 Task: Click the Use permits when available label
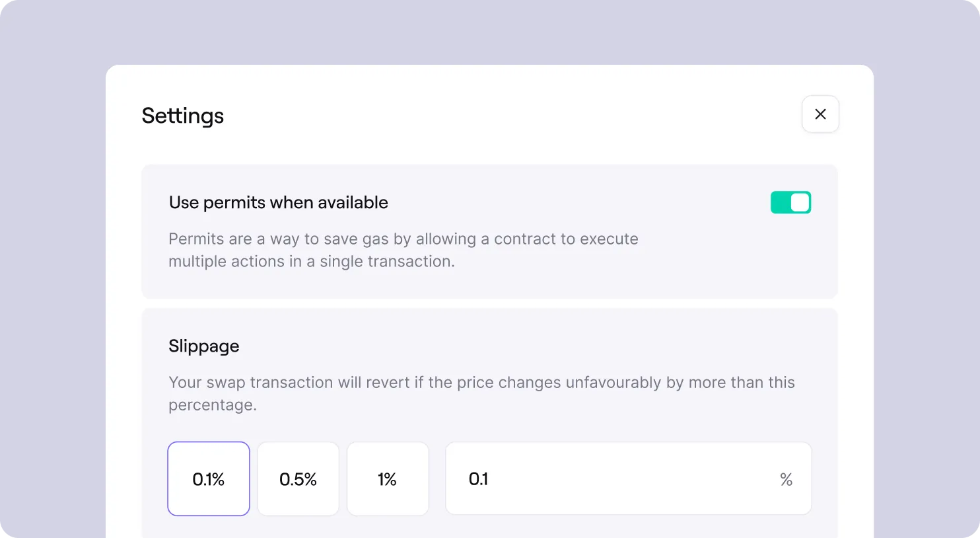(278, 202)
